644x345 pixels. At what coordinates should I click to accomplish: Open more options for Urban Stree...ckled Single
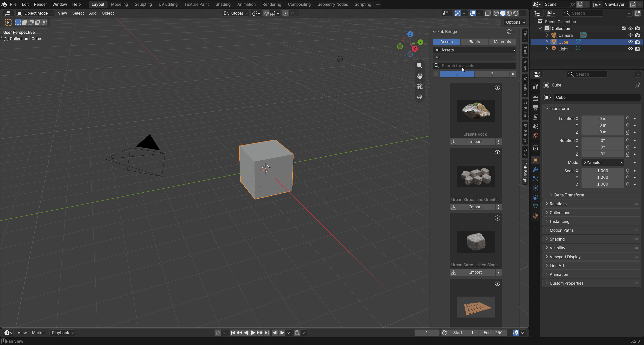[x=499, y=272]
